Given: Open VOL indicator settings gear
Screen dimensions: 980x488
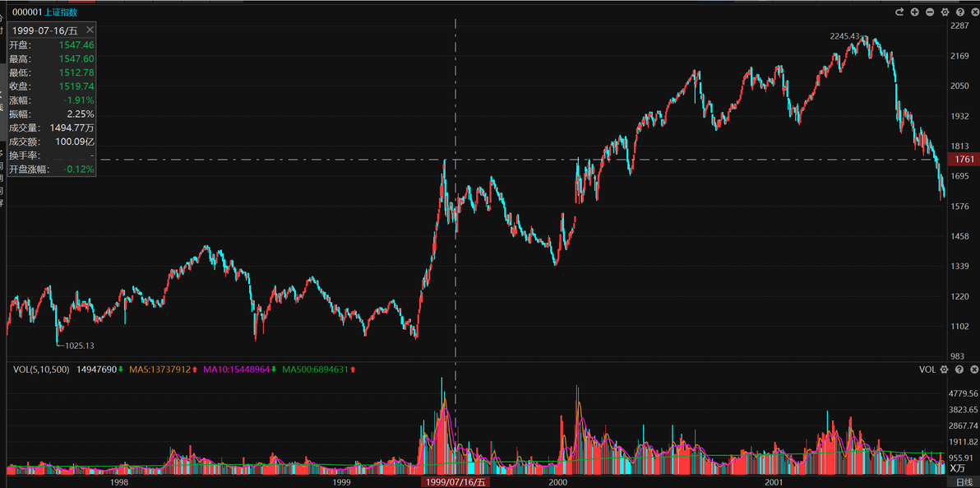Looking at the screenshot, I should click(x=945, y=369).
